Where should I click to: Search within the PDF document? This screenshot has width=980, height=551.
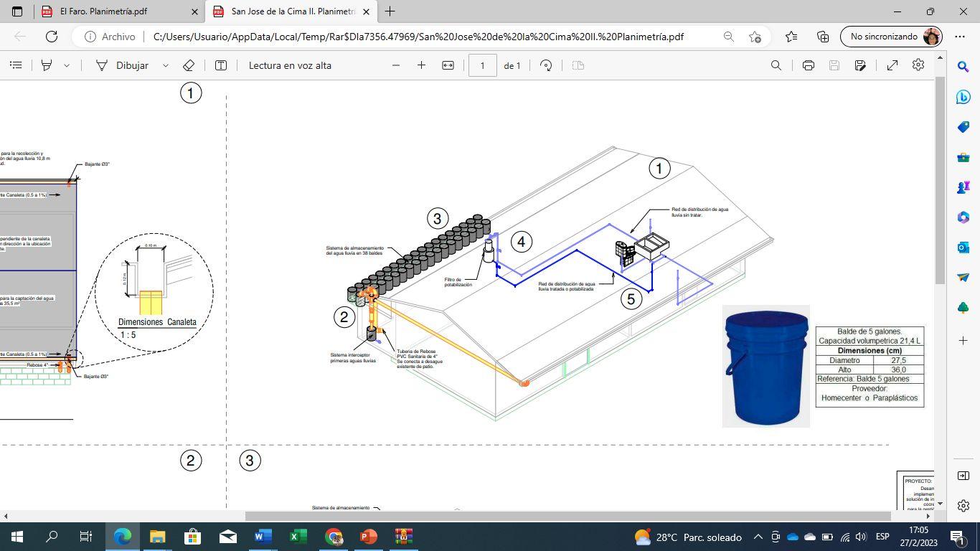click(x=776, y=65)
